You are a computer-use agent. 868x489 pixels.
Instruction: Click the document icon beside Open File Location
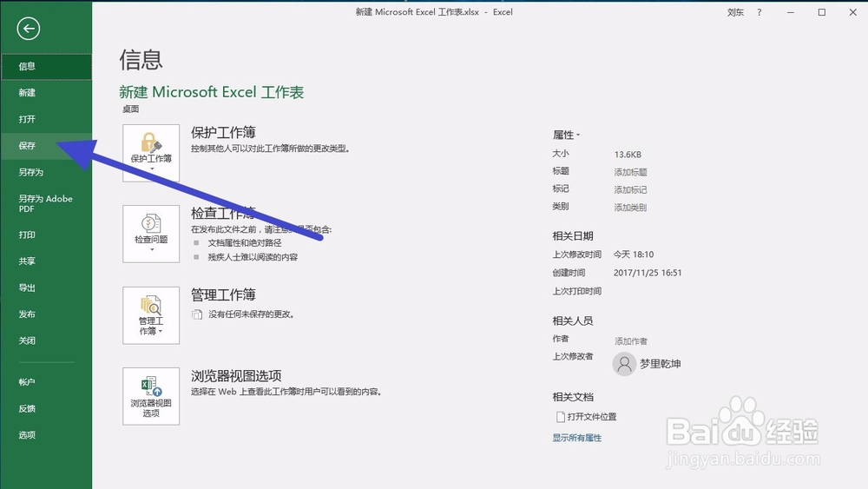pyautogui.click(x=560, y=416)
